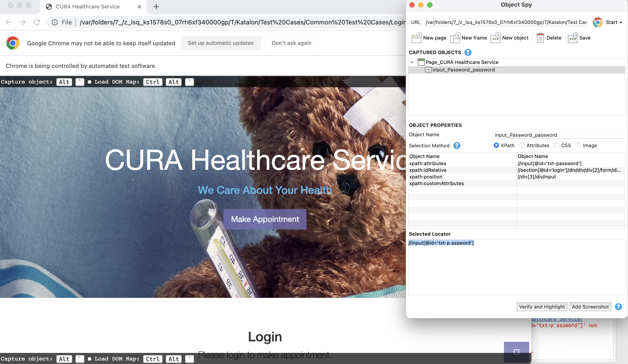
Task: Click the Chrome browser icon beside Start
Action: click(x=598, y=22)
